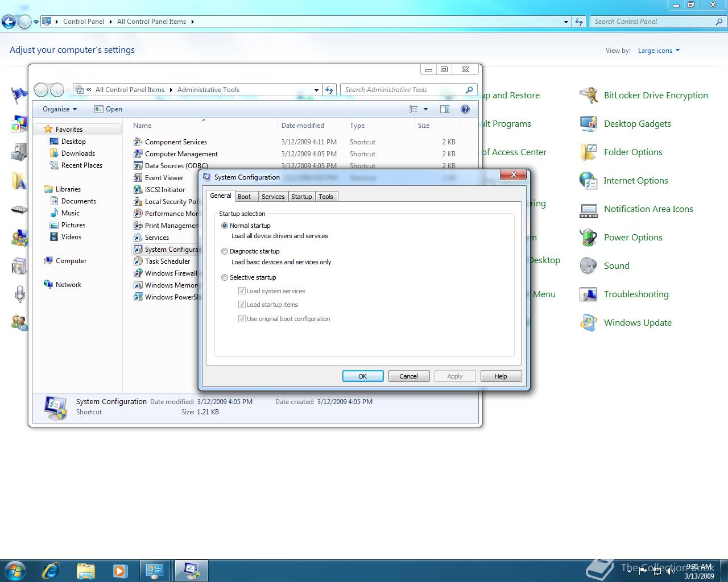The width and height of the screenshot is (728, 582).
Task: Toggle the Load startup items checkbox
Action: click(242, 304)
